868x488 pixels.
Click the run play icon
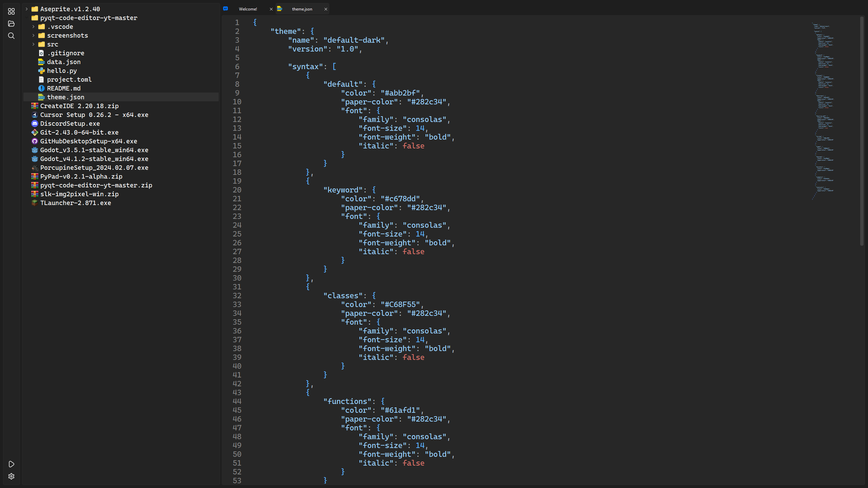coord(11,464)
